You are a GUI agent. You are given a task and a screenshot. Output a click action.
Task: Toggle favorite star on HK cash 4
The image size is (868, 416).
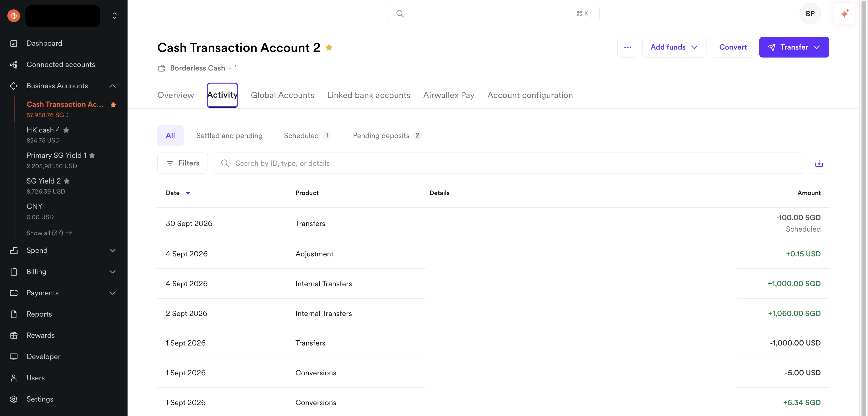(x=66, y=130)
